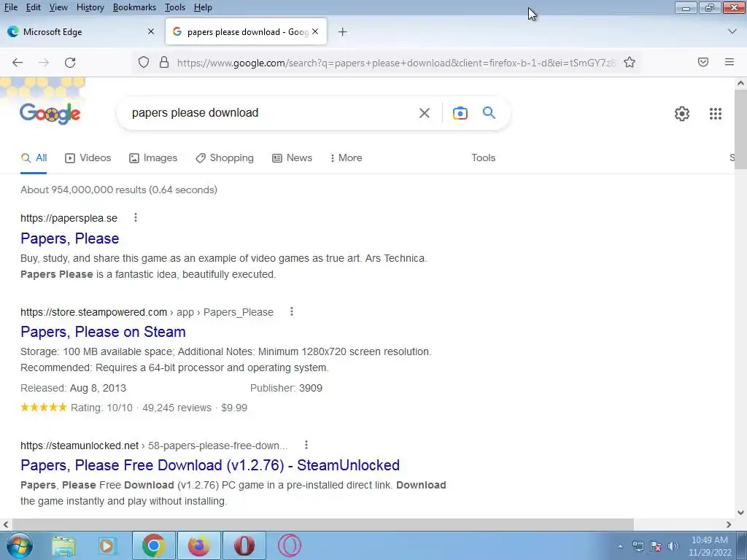
Task: Click the media player taskbar icon
Action: pyautogui.click(x=107, y=545)
